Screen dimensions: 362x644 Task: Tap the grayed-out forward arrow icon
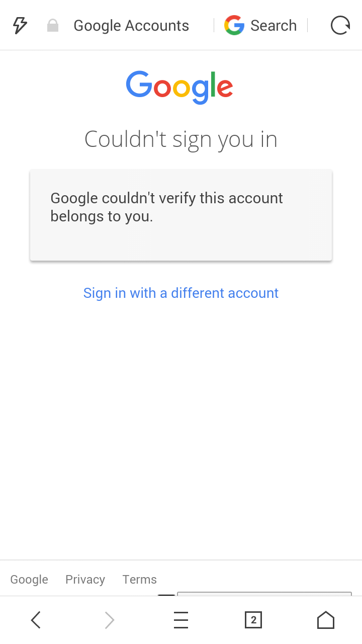109,620
